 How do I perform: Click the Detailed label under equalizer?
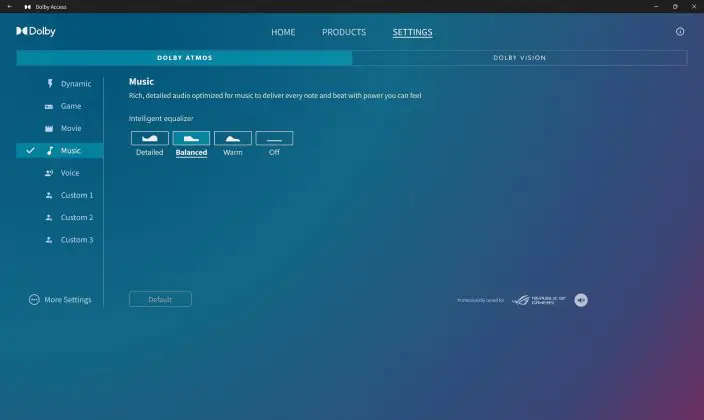(150, 153)
